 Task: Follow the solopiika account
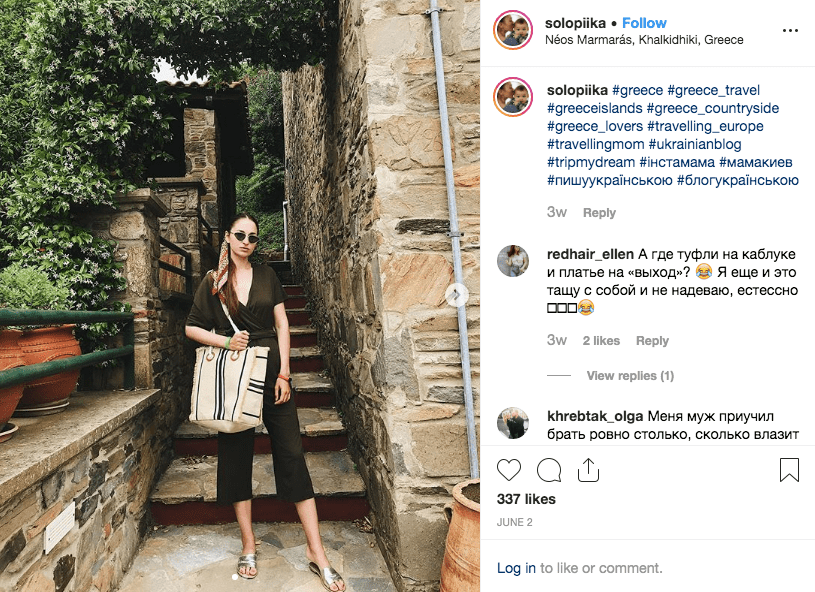[644, 23]
